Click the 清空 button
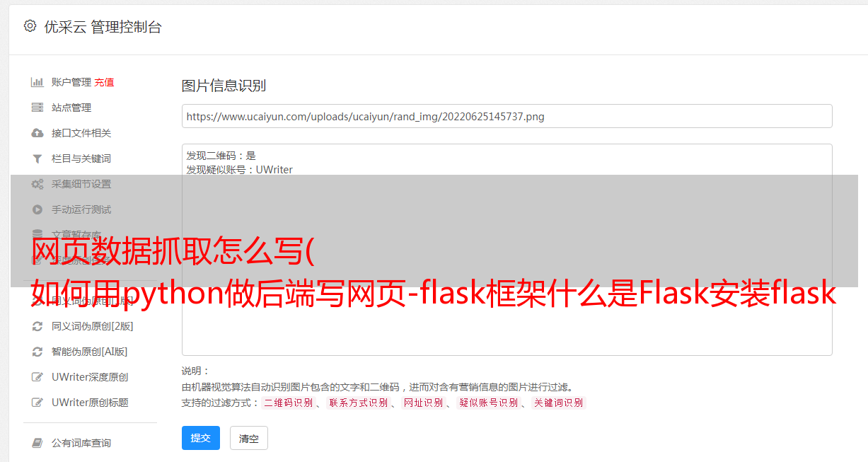This screenshot has width=868, height=462. 249,438
